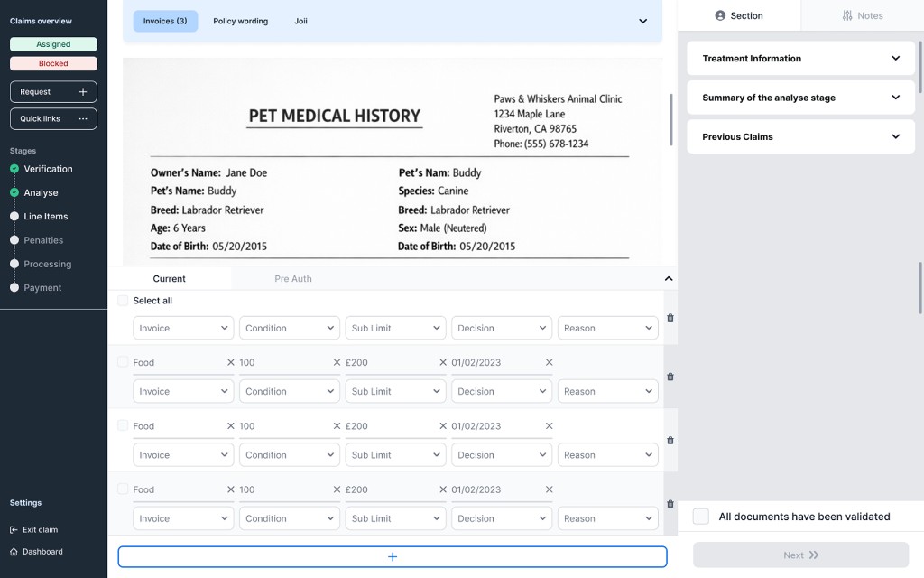Switch to the Pre Auth tab

pyautogui.click(x=293, y=278)
